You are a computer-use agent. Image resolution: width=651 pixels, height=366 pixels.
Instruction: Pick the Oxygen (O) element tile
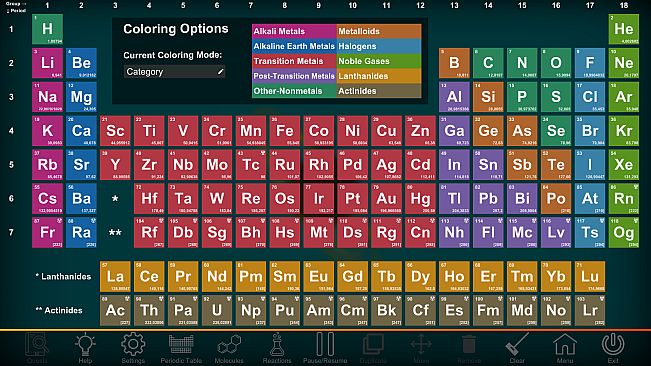click(556, 63)
